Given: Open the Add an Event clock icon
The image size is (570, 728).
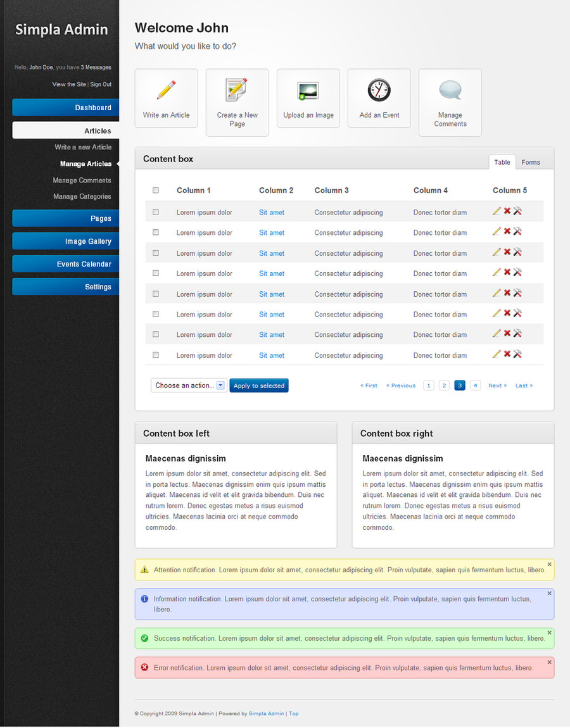Looking at the screenshot, I should [x=379, y=90].
